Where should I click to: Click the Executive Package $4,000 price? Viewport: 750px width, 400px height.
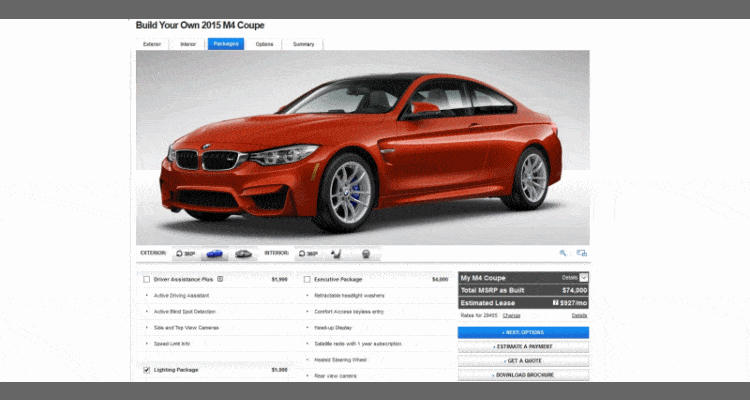pyautogui.click(x=440, y=279)
